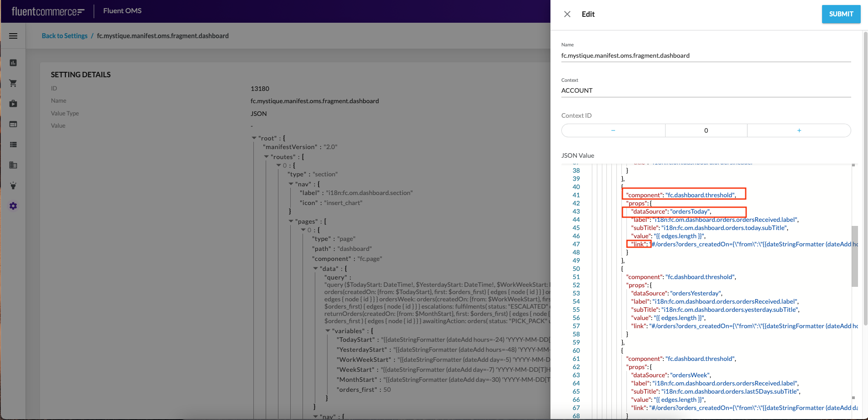Open the fulfilment bag sidebar icon
This screenshot has height=420, width=868.
coord(13,104)
